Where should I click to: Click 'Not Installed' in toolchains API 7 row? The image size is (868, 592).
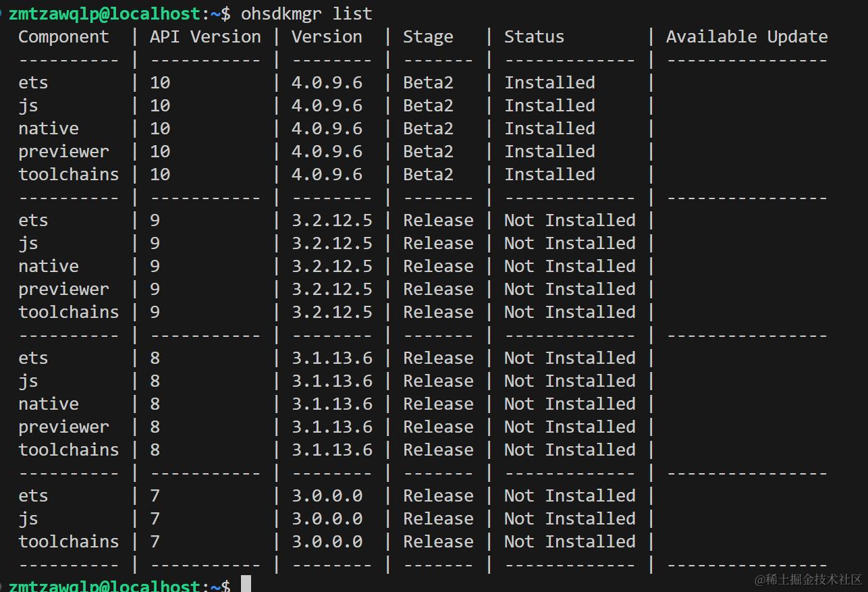[x=570, y=542]
